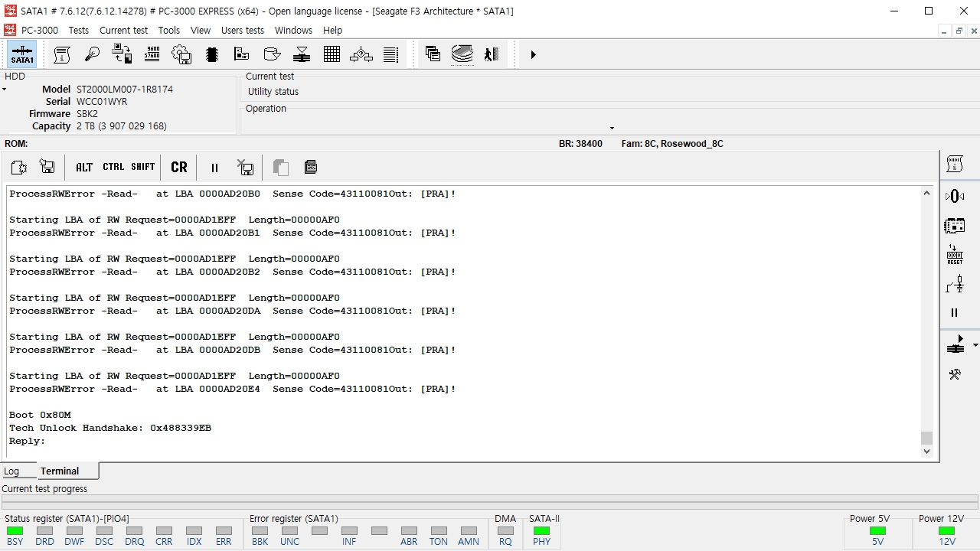Open the cascaded windows icon
980x551 pixels.
[433, 54]
